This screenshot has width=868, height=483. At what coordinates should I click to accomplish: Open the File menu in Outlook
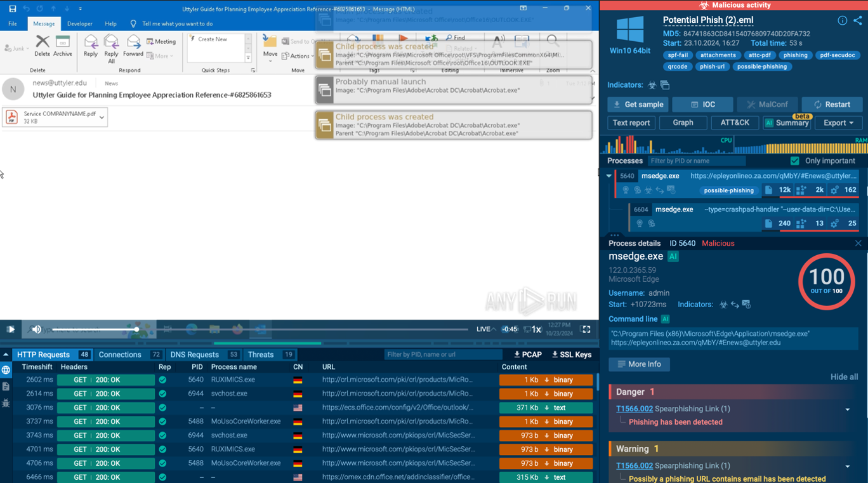(x=13, y=23)
